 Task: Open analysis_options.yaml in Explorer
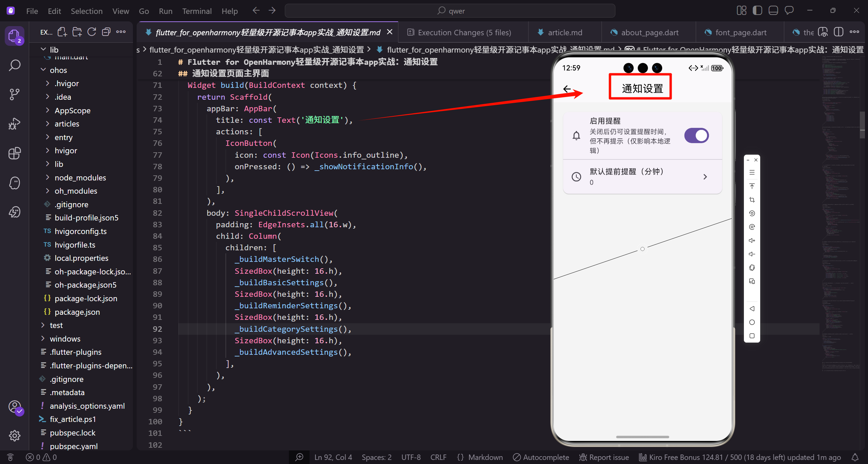[x=87, y=406]
